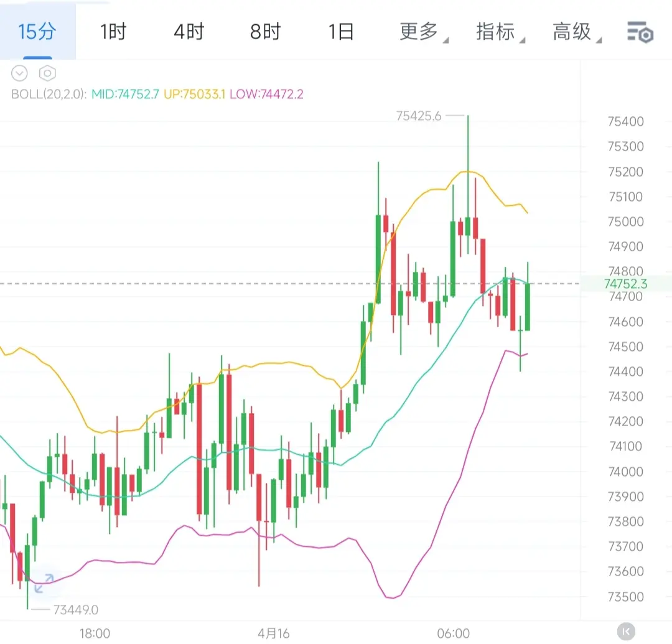Image resolution: width=672 pixels, height=644 pixels.
Task: Click the LOW:74472.2 value
Action: click(x=266, y=94)
